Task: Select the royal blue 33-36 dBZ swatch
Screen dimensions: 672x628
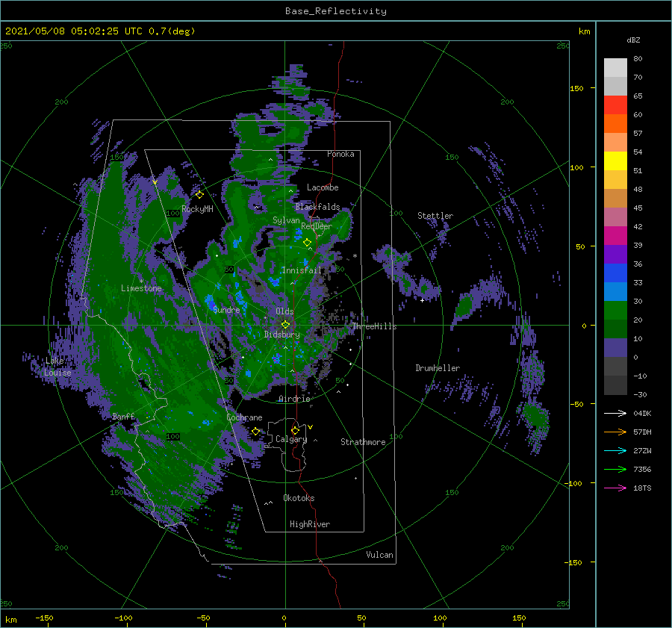Action: [x=615, y=273]
